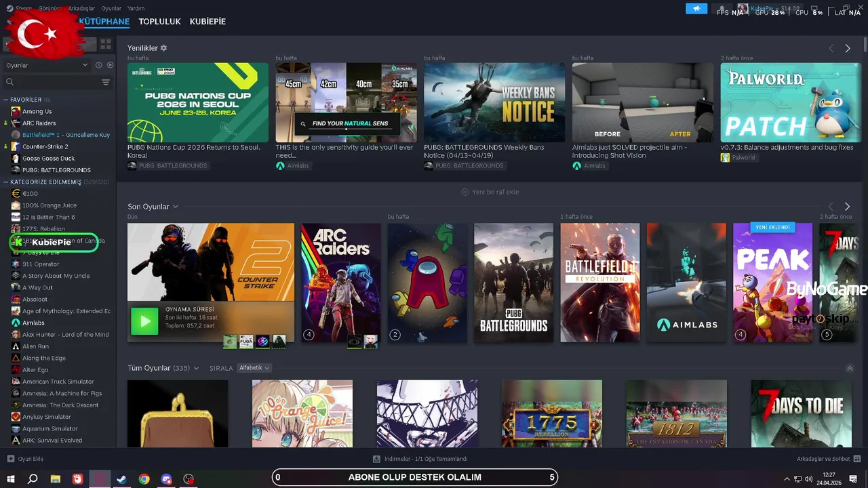
Task: Open the Yardım menu
Action: point(136,9)
